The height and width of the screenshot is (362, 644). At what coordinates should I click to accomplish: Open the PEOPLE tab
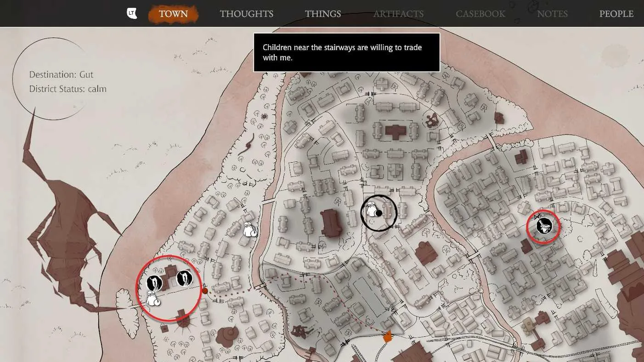616,14
